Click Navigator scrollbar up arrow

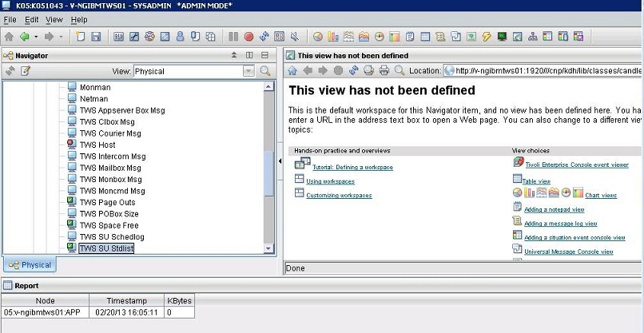coord(268,86)
